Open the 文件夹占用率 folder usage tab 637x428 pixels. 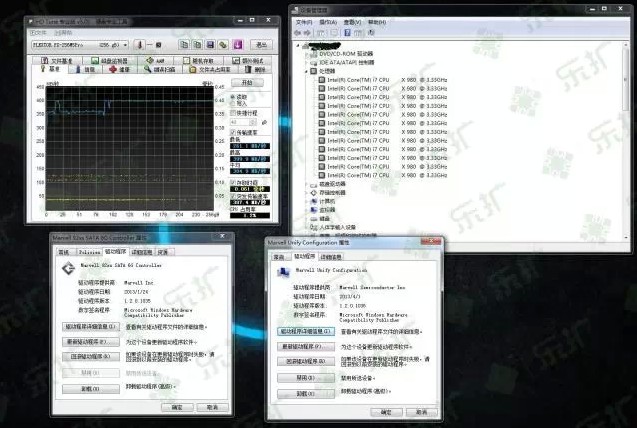(210, 69)
